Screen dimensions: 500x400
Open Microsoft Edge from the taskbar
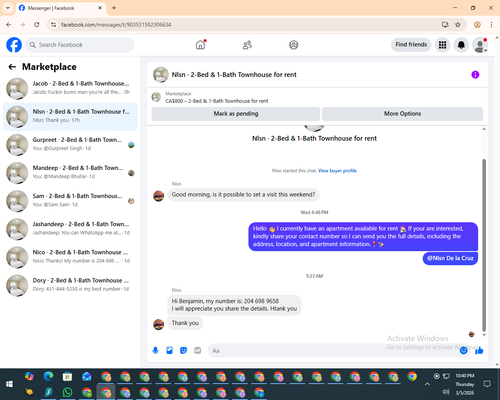click(48, 376)
